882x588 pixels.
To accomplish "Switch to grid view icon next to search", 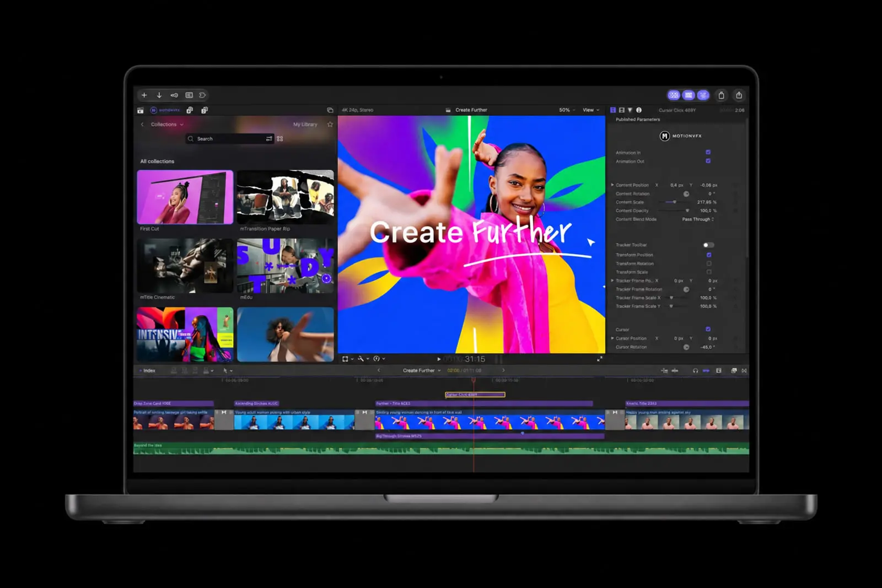I will click(280, 139).
